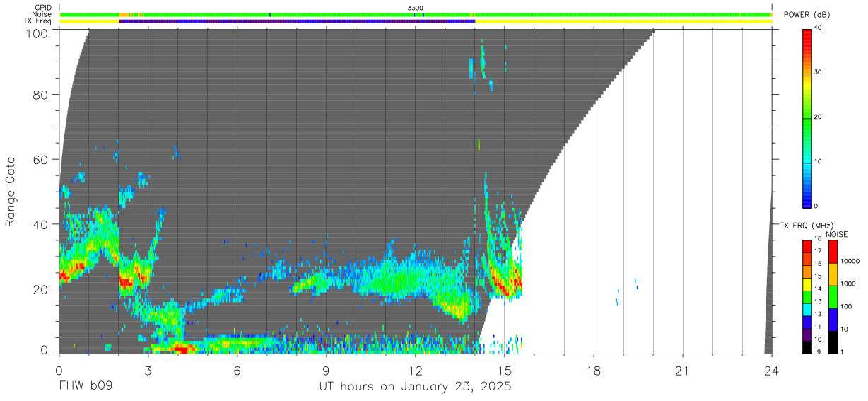
Task: Click the 15 tick on the UT hours axis
Action: pyautogui.click(x=504, y=371)
